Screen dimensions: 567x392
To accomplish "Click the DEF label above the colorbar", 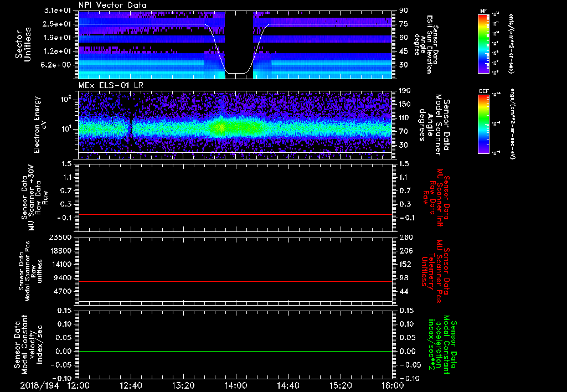I will point(483,91).
